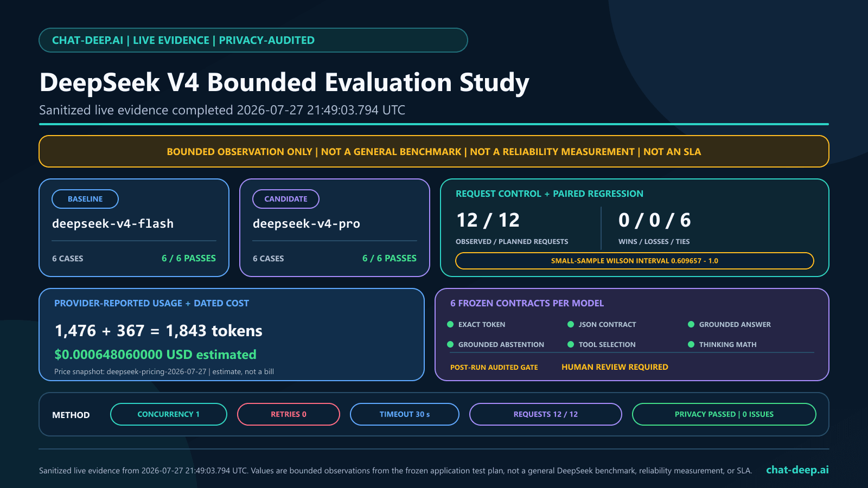
Task: Click the green dot beside EXACT TOKEN
Action: pos(450,324)
